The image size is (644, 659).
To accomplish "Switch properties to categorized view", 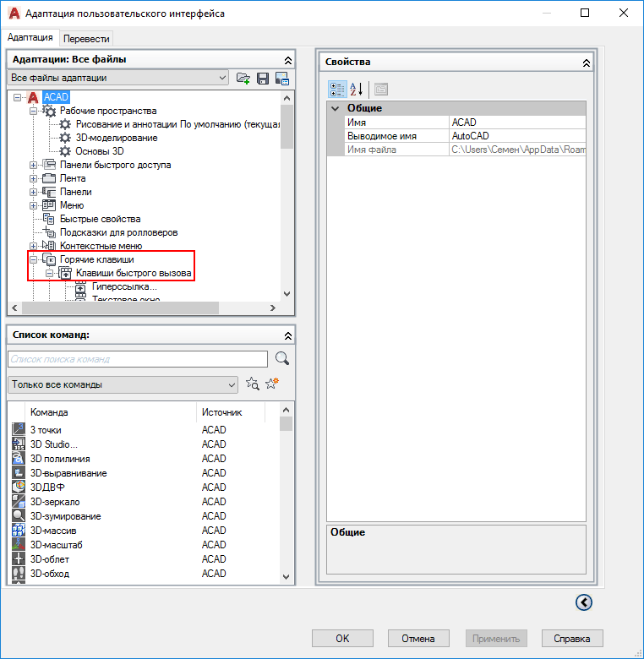I will pos(336,89).
